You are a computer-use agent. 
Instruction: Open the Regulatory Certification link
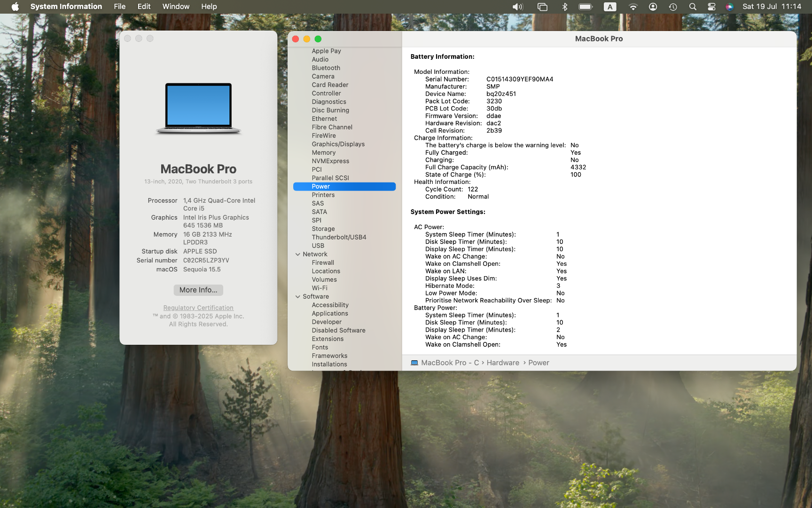pyautogui.click(x=198, y=308)
